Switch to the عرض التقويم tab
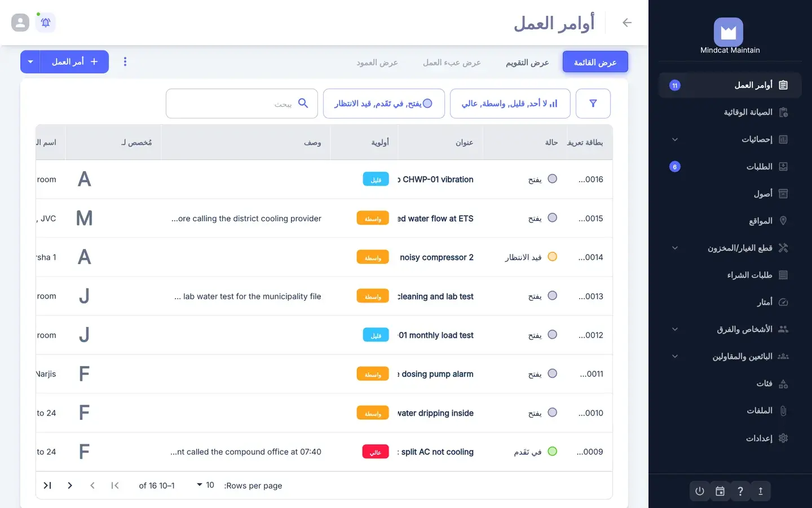Screen dimensions: 812x508 527,62
